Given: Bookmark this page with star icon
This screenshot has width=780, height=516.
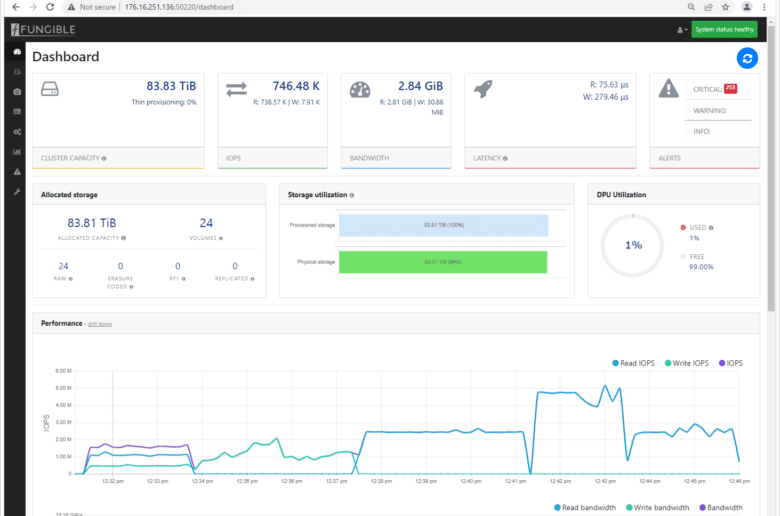Looking at the screenshot, I should tap(726, 7).
